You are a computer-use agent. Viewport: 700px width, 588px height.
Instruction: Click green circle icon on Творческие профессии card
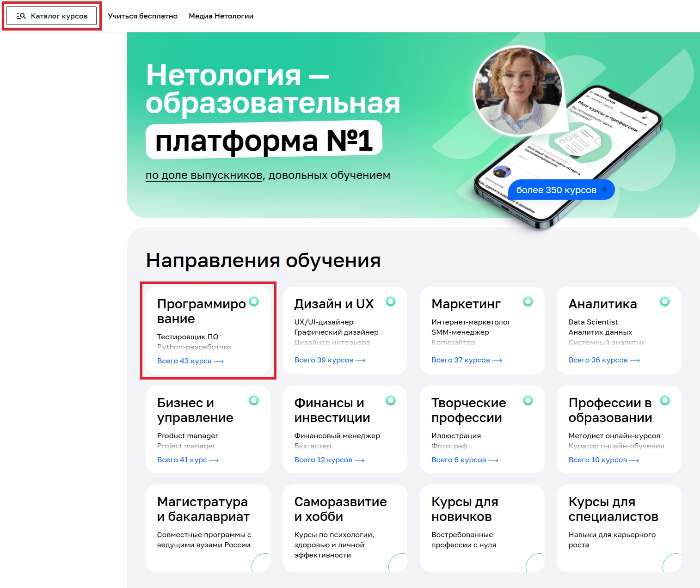tap(528, 400)
